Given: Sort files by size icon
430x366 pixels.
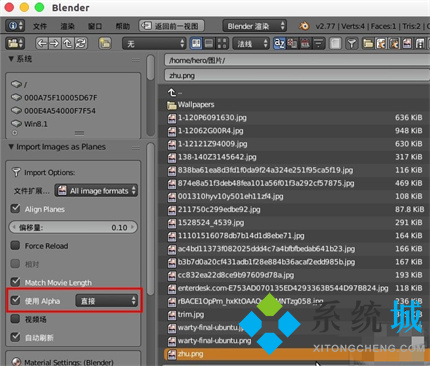Looking at the screenshot, I should tap(318, 43).
